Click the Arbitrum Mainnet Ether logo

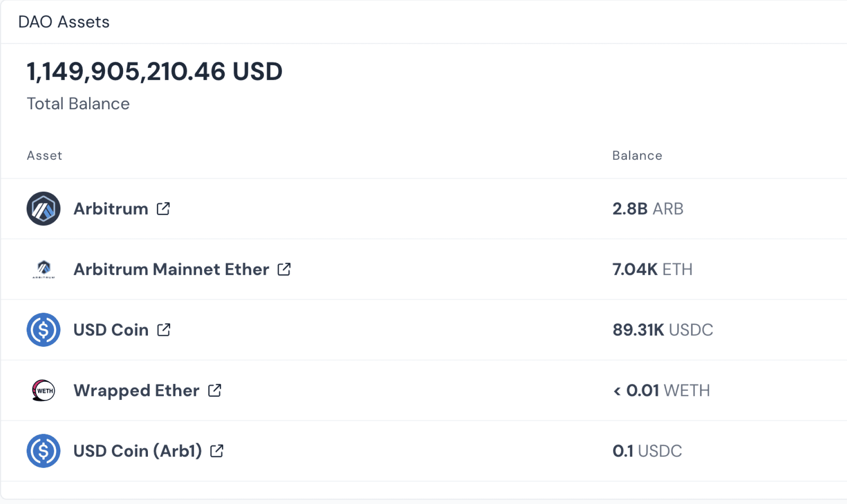pyautogui.click(x=43, y=269)
